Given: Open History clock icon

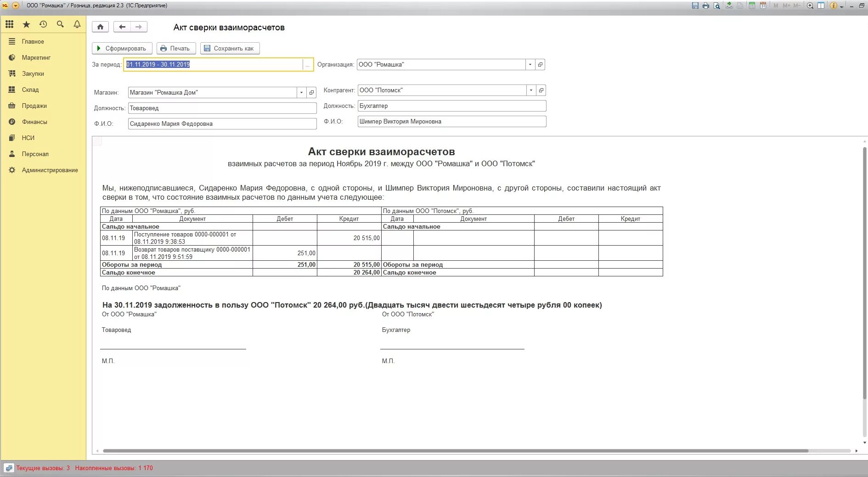Looking at the screenshot, I should pyautogui.click(x=43, y=24).
